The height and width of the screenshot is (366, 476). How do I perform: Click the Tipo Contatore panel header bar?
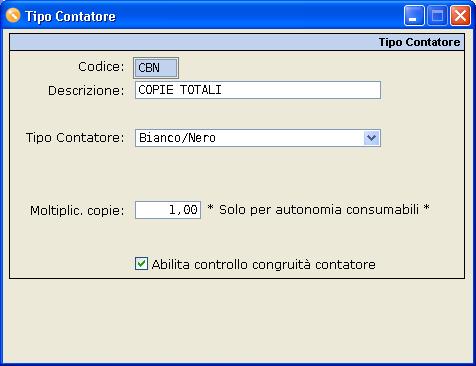click(237, 42)
